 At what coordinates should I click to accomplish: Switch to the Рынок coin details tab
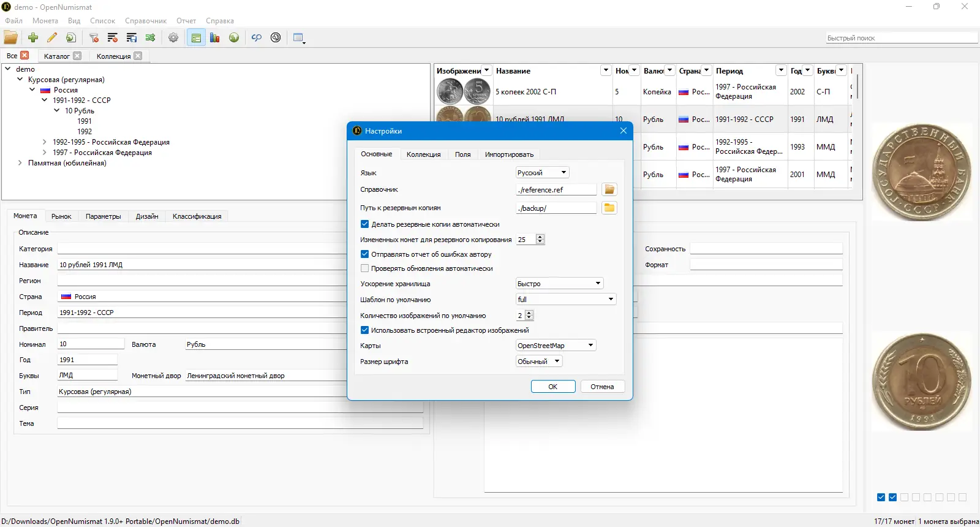tap(61, 216)
